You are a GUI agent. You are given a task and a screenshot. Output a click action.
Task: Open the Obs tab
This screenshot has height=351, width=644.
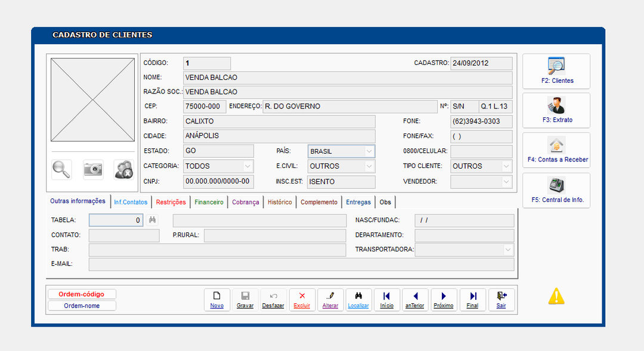point(385,202)
